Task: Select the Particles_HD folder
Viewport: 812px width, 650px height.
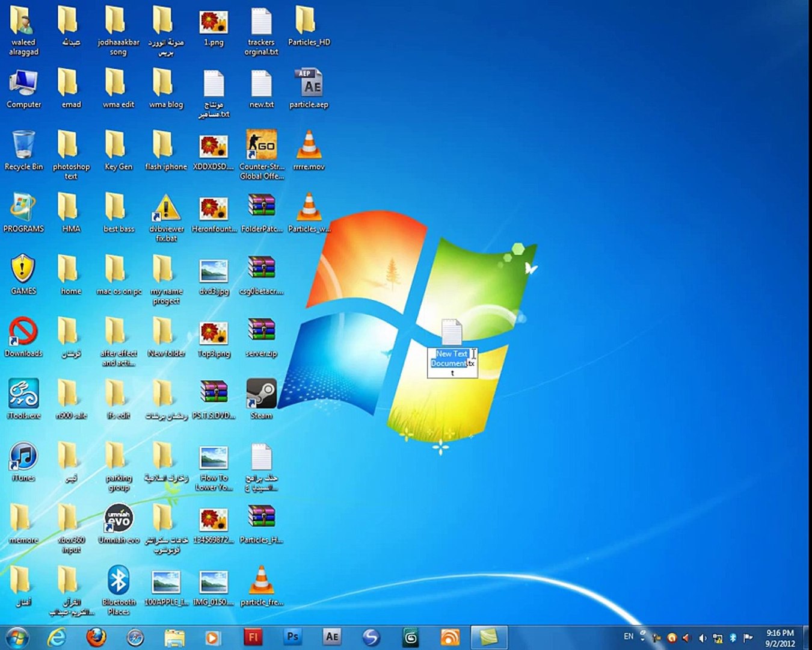Action: coord(309,26)
